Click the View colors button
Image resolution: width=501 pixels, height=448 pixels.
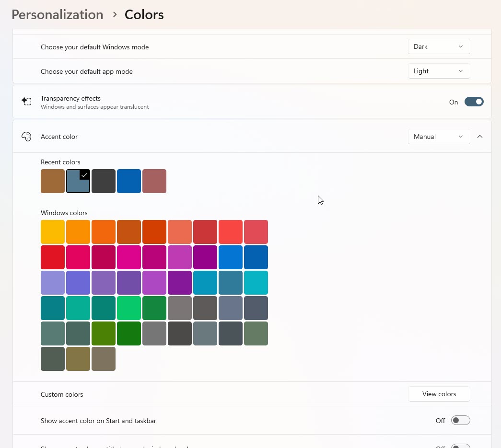(x=438, y=394)
